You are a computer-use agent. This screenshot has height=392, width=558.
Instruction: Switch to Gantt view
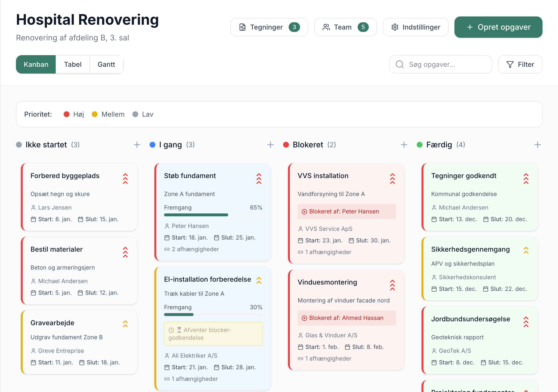click(106, 64)
